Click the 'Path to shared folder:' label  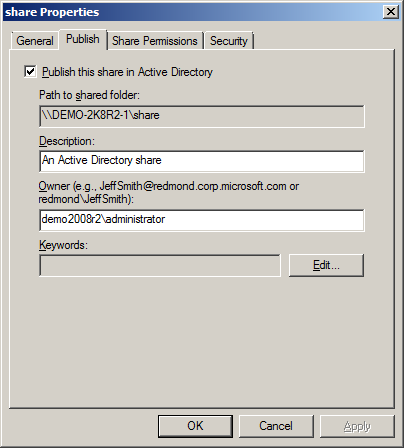[x=89, y=95]
